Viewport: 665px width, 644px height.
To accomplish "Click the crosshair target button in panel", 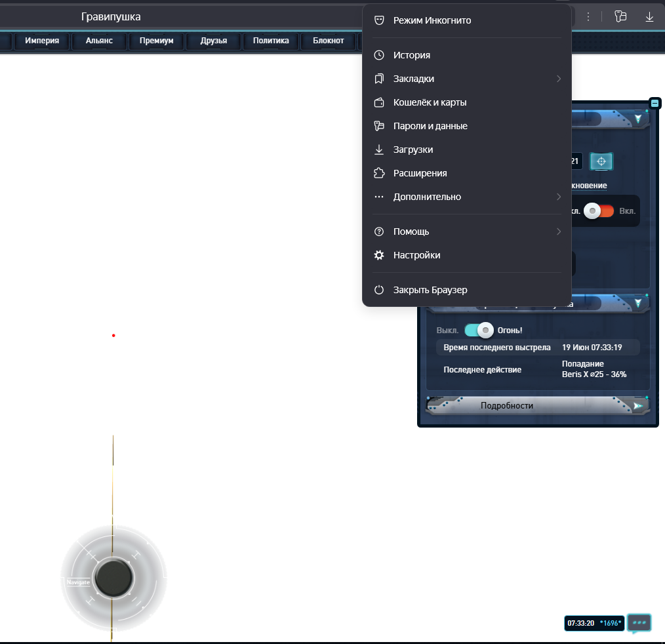I will [x=601, y=161].
